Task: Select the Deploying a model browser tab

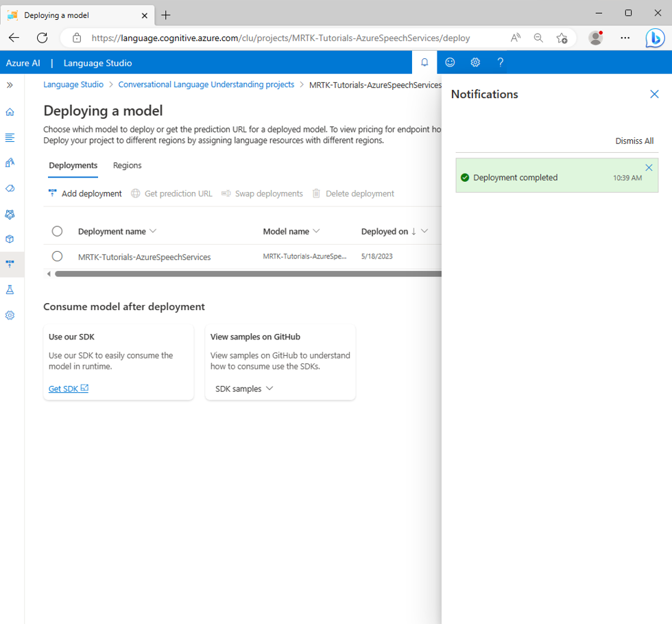Action: click(77, 15)
